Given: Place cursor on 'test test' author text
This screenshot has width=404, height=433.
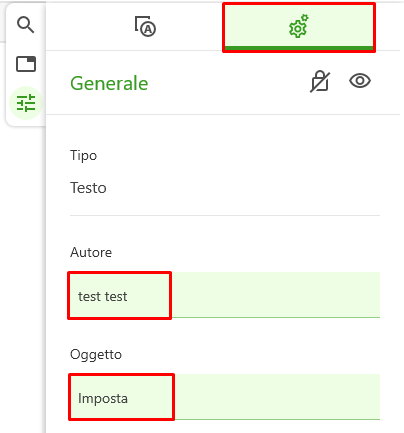Looking at the screenshot, I should coord(103,296).
